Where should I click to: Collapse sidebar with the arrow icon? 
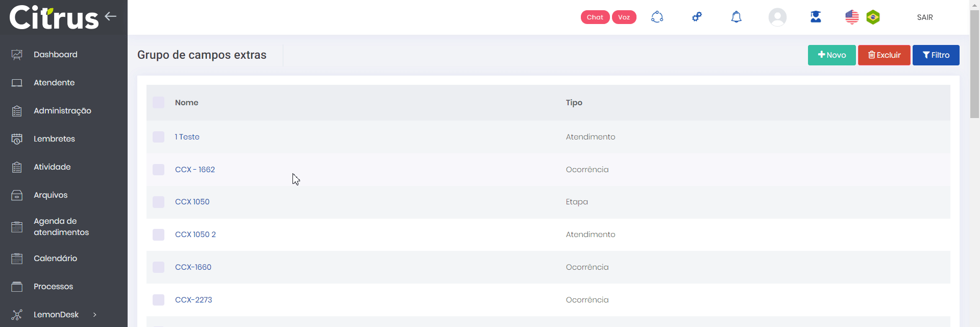[x=111, y=16]
